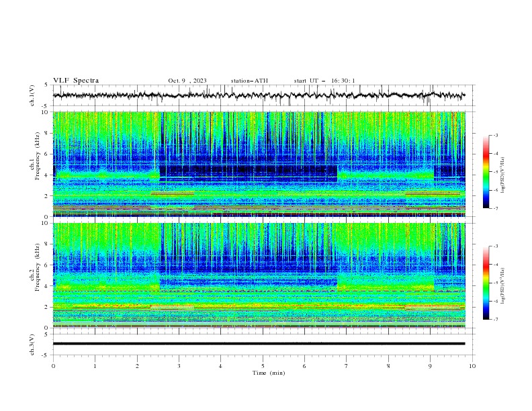Click time axis tick label "1"
This screenshot has width=532, height=411.
95,366
